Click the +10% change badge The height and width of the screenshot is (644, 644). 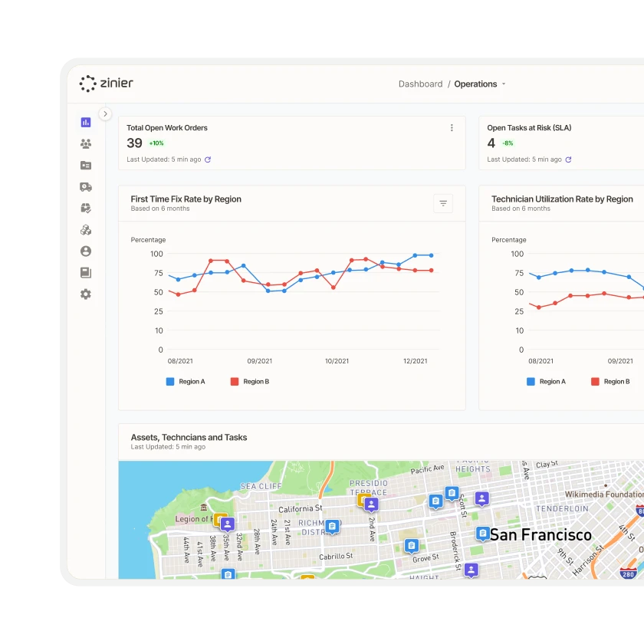[156, 143]
